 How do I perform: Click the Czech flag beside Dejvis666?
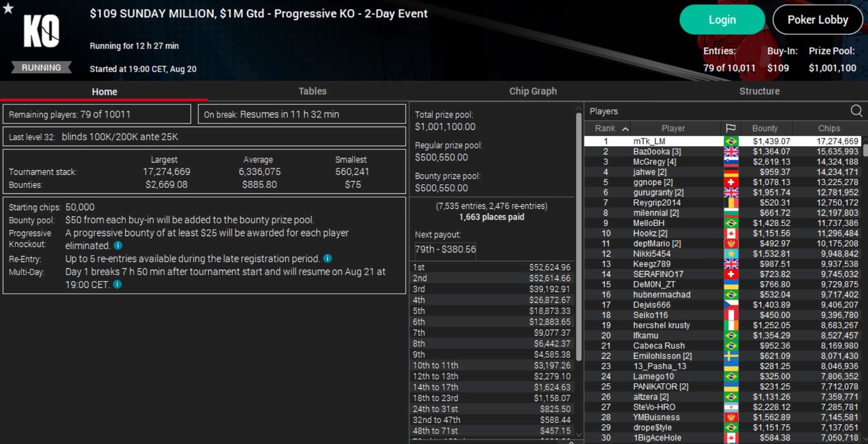[731, 305]
